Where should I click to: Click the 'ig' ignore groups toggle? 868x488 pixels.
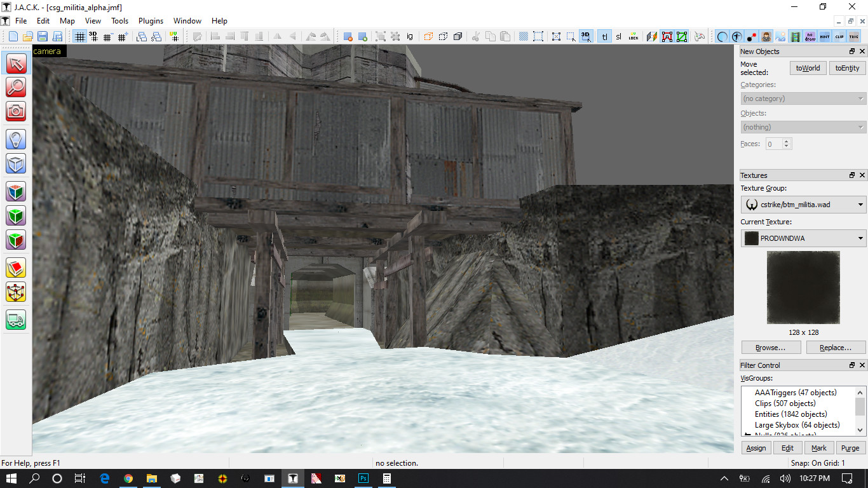point(410,36)
